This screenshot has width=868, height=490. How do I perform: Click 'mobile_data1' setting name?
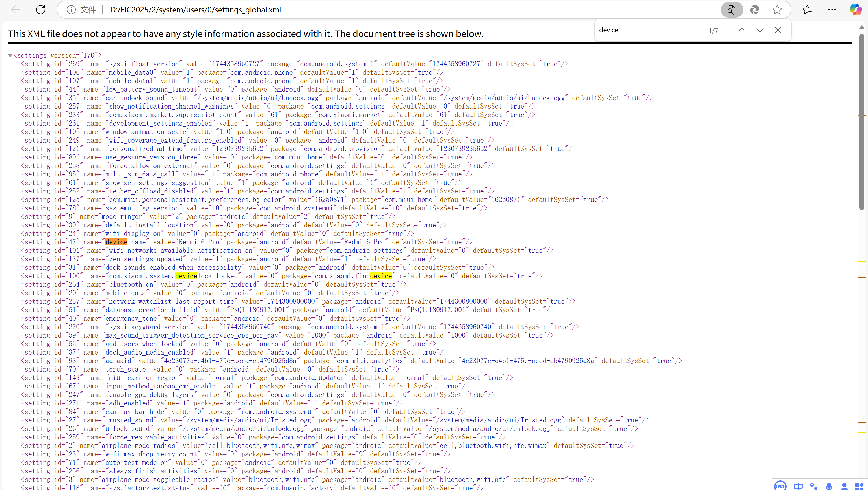(x=131, y=81)
